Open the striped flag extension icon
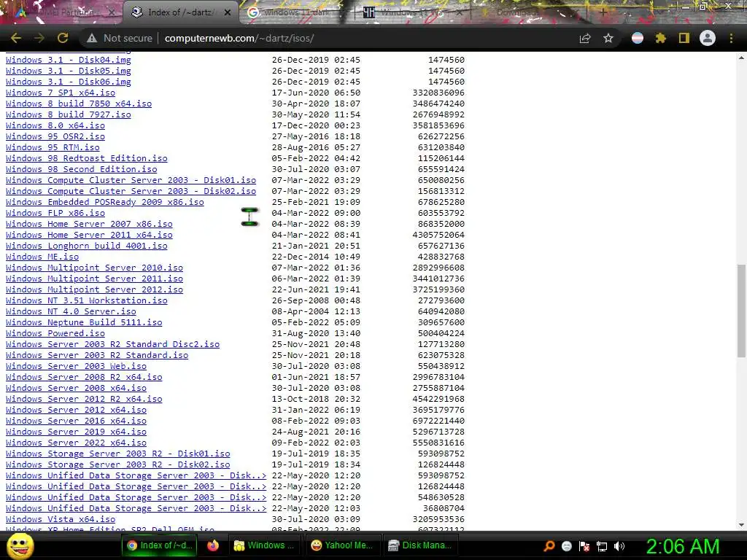The image size is (747, 560). 638,38
